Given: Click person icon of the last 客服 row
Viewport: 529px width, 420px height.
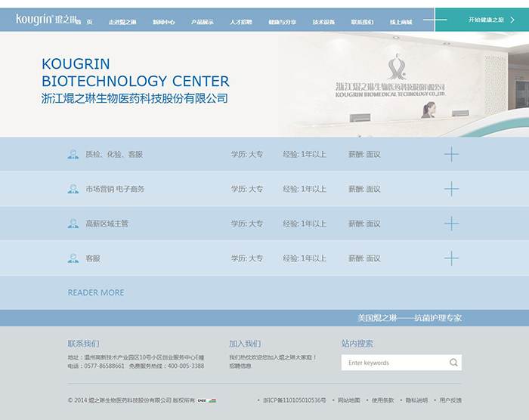Looking at the screenshot, I should tap(73, 258).
